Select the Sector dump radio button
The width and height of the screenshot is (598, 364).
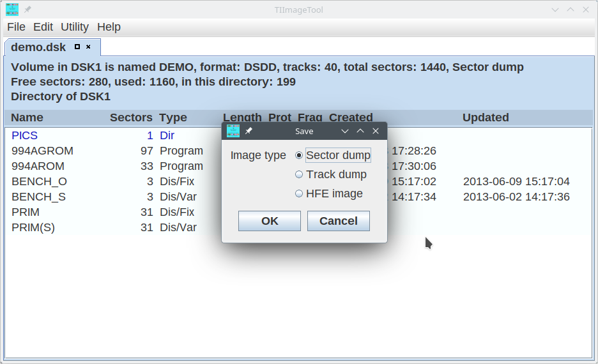click(x=299, y=155)
